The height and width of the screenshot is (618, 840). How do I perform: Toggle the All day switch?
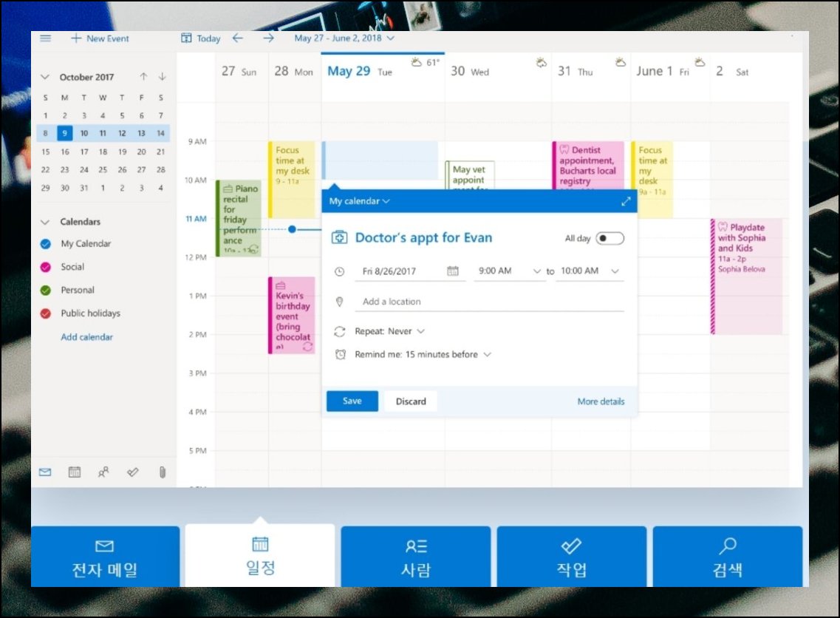coord(610,238)
